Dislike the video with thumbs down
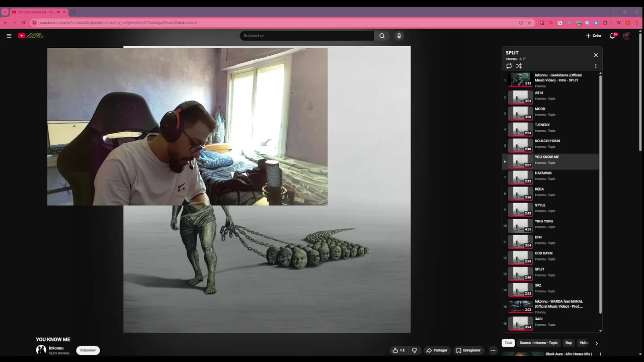Image resolution: width=644 pixels, height=362 pixels. (x=415, y=350)
